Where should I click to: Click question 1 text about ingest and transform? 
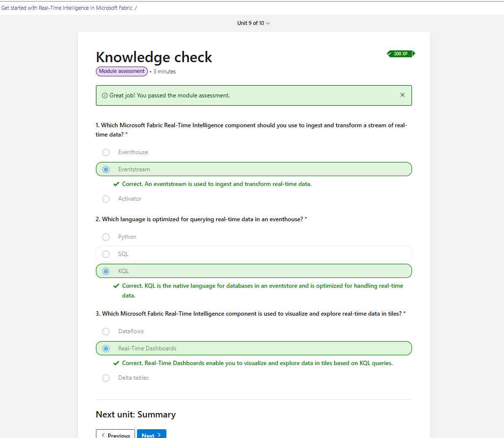click(x=252, y=130)
